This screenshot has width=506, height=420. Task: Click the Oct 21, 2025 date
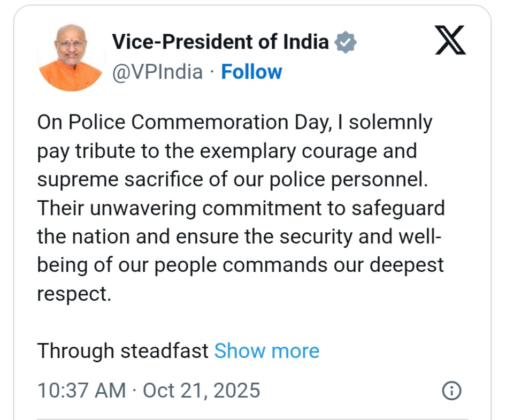[x=201, y=391]
